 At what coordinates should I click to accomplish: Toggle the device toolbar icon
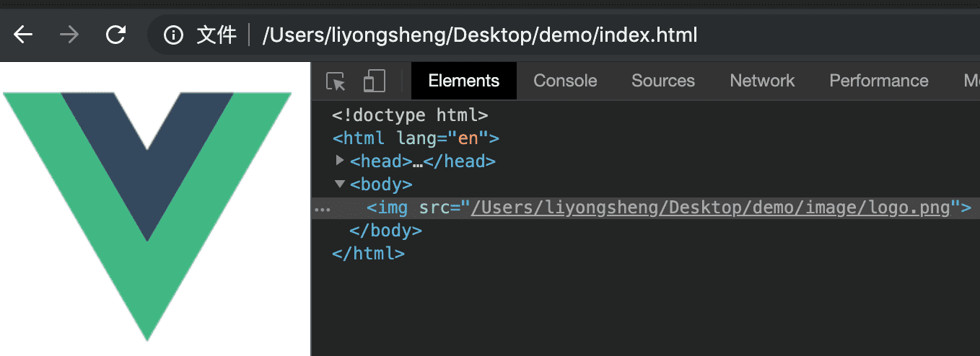[374, 81]
